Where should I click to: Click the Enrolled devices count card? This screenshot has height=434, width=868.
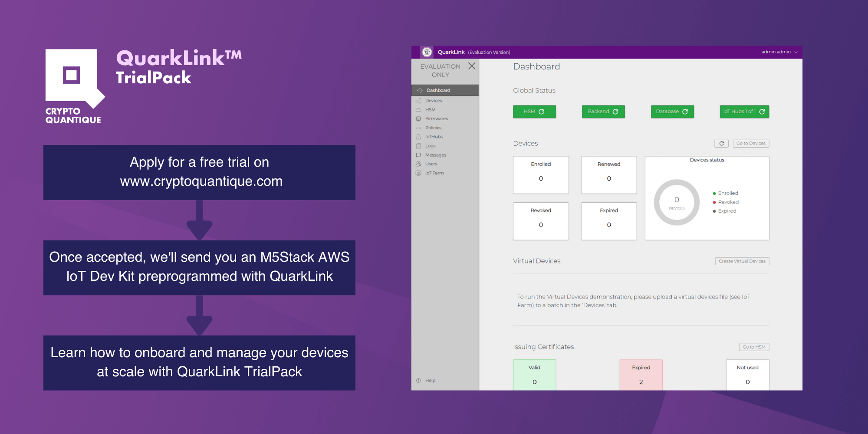click(541, 175)
